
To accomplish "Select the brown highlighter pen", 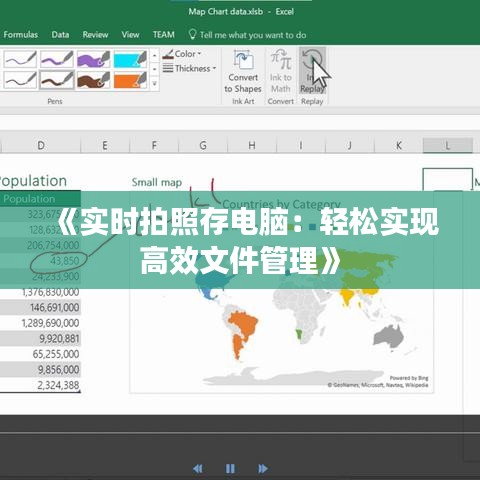I will click(93, 80).
